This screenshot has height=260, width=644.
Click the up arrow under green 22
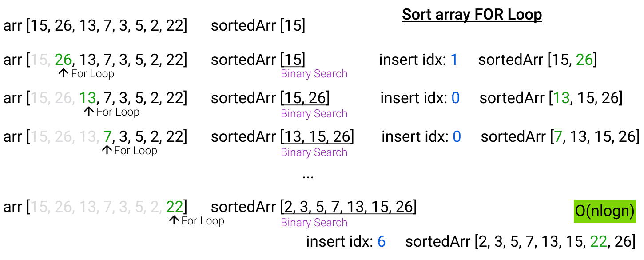pos(174,220)
